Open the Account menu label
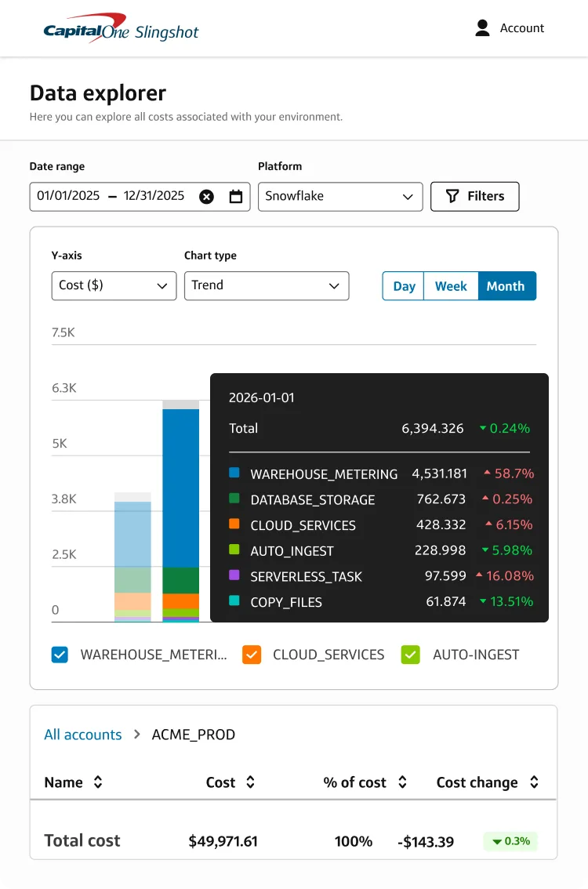The height and width of the screenshot is (889, 588). pos(521,27)
